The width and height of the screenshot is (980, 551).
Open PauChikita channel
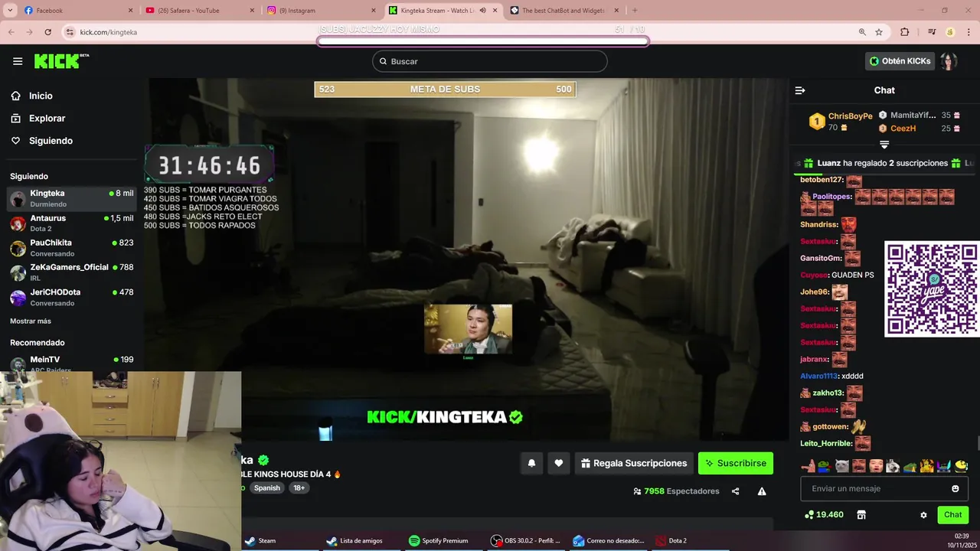(71, 247)
